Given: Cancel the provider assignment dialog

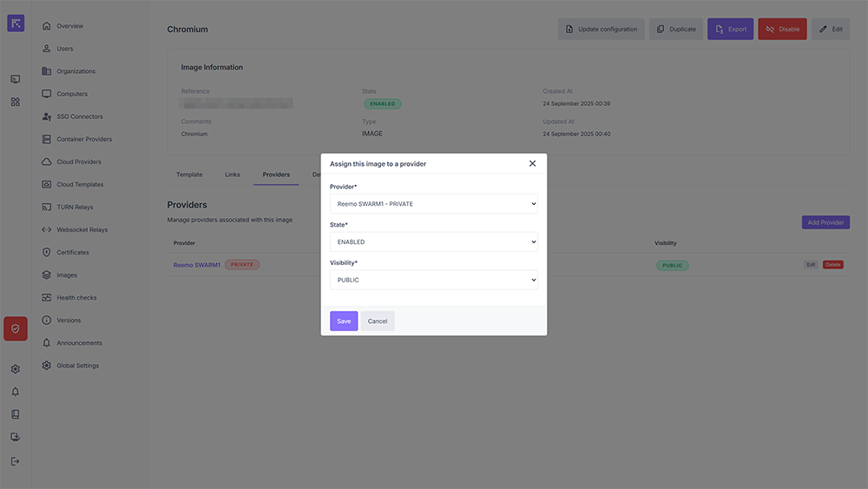Looking at the screenshot, I should [x=378, y=321].
